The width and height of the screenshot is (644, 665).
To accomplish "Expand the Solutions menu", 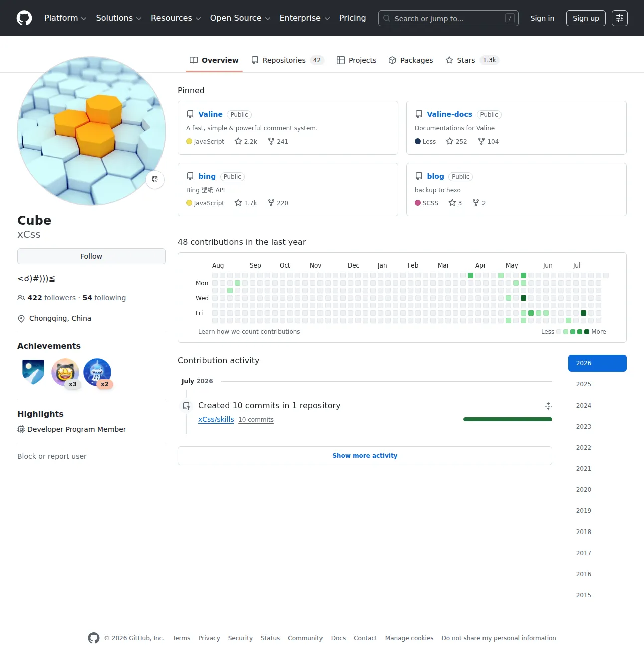I will pos(119,18).
